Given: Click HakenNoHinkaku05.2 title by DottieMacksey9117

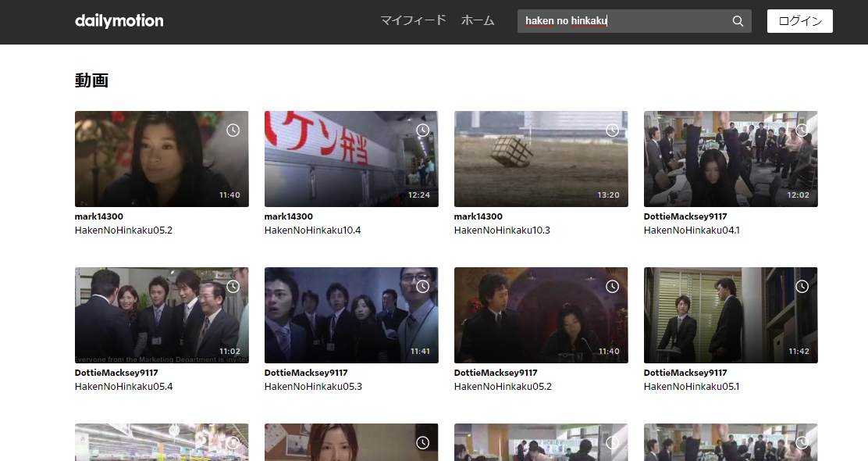Looking at the screenshot, I should (503, 387).
